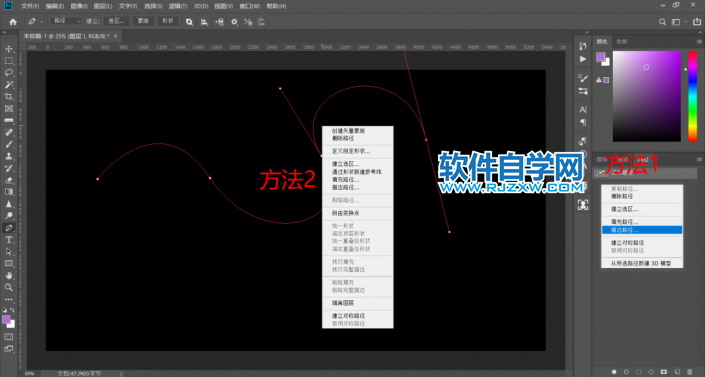Click foreground color swatch in toolbox
Screen dimensions: 705x377
click(x=6, y=319)
